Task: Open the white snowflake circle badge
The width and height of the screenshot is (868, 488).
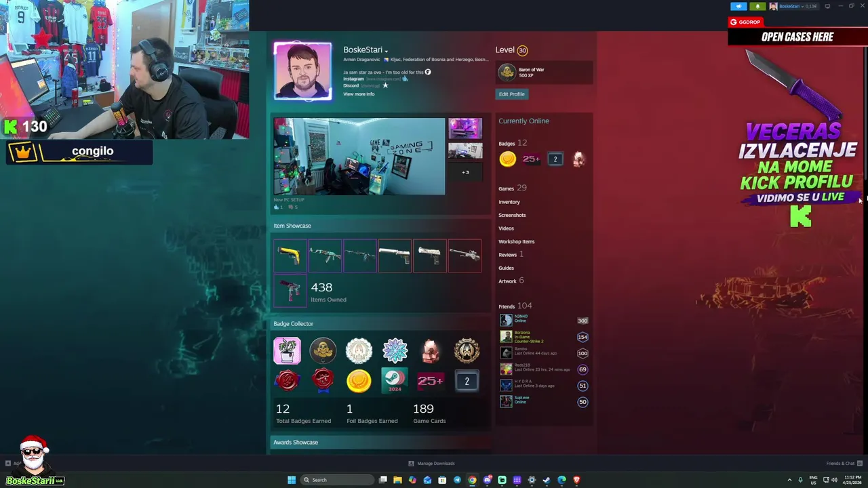Action: pyautogui.click(x=359, y=351)
